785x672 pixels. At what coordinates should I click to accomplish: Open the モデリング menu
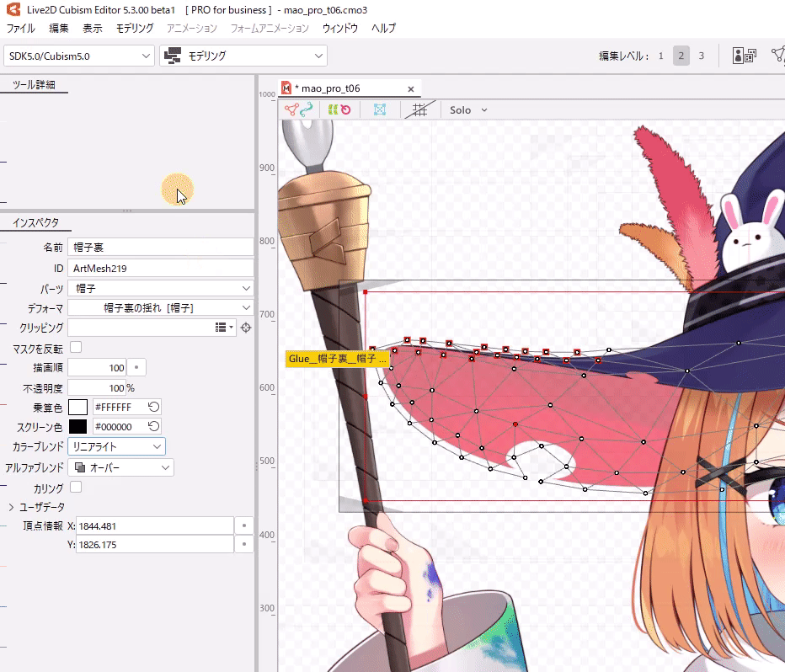pos(135,28)
